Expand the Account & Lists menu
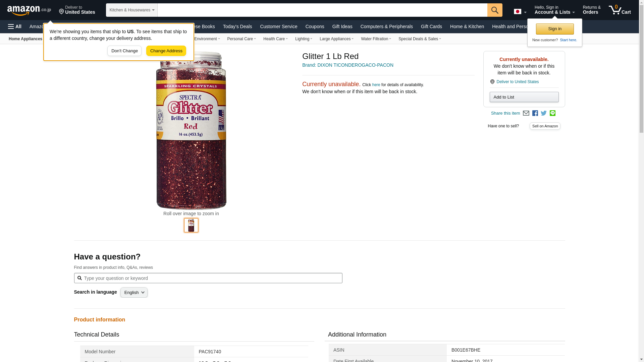The image size is (644, 362). point(554,10)
